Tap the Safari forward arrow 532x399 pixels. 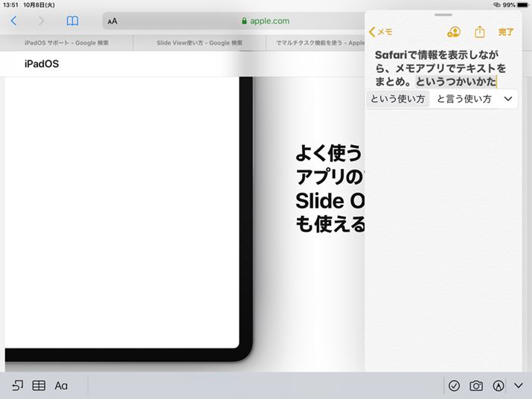click(x=41, y=21)
